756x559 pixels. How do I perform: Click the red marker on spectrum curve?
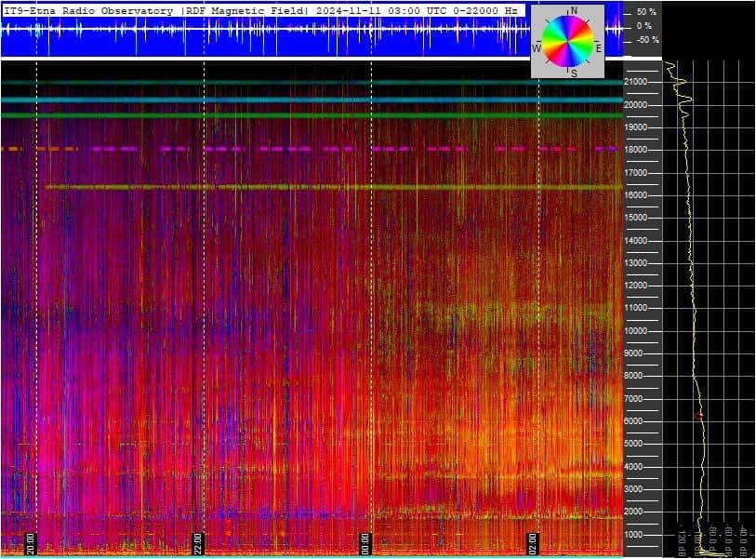pyautogui.click(x=698, y=416)
